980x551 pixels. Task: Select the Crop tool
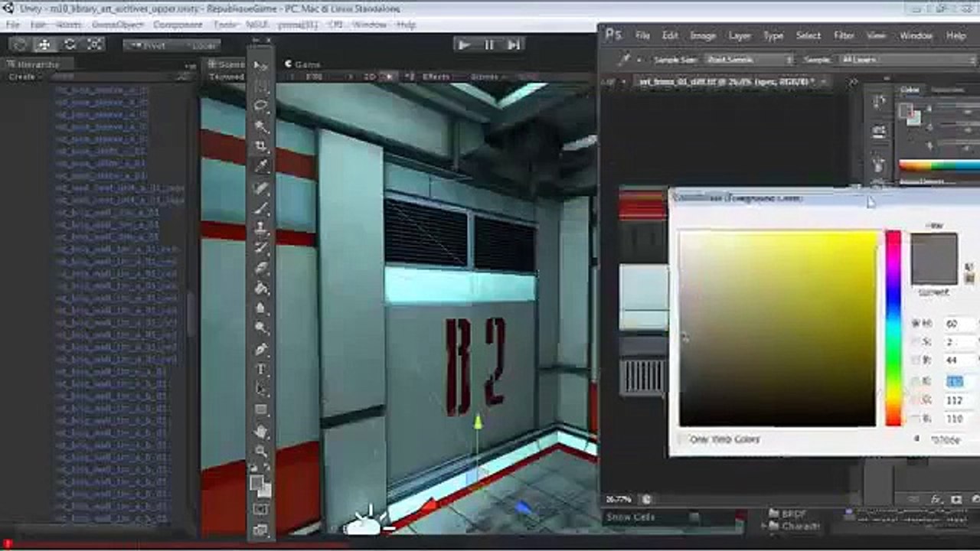click(261, 145)
